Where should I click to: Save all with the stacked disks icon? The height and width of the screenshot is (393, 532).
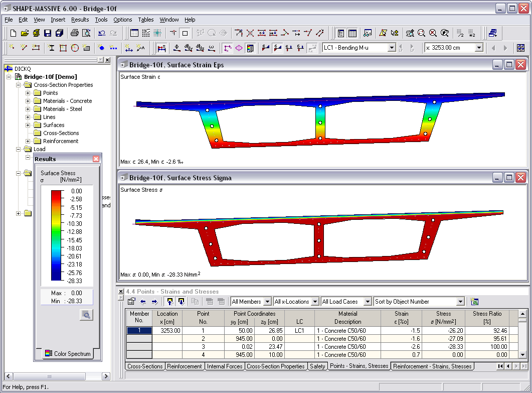(x=59, y=33)
